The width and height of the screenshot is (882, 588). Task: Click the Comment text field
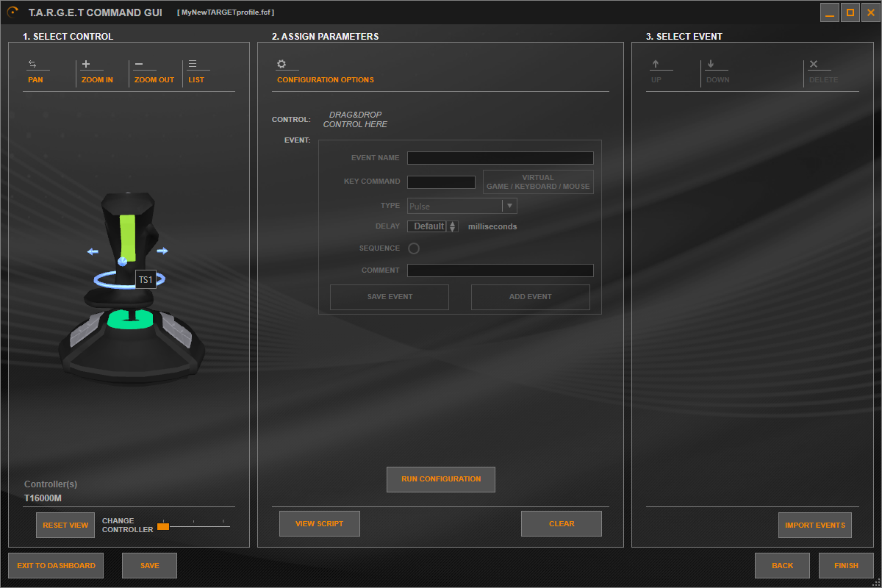501,270
